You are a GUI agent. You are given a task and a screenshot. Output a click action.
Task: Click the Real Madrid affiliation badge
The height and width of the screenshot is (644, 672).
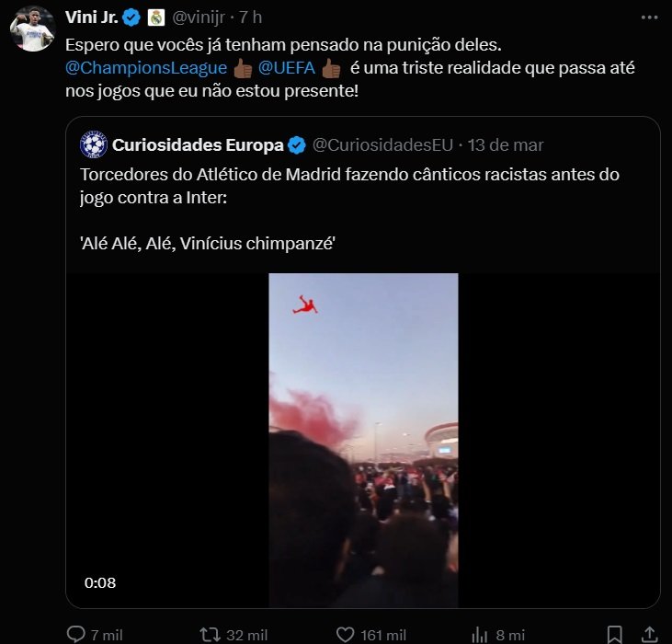tap(156, 17)
